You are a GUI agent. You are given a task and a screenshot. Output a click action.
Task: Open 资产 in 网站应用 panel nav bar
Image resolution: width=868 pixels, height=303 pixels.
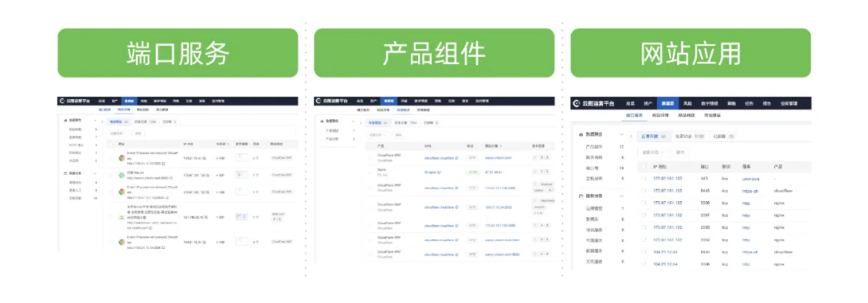pos(648,104)
